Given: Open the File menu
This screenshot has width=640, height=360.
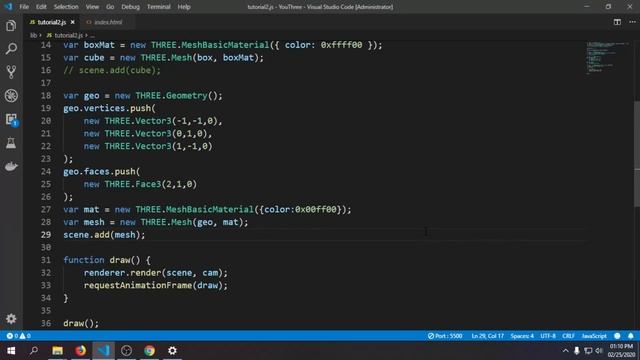Looking at the screenshot, I should tap(24, 7).
